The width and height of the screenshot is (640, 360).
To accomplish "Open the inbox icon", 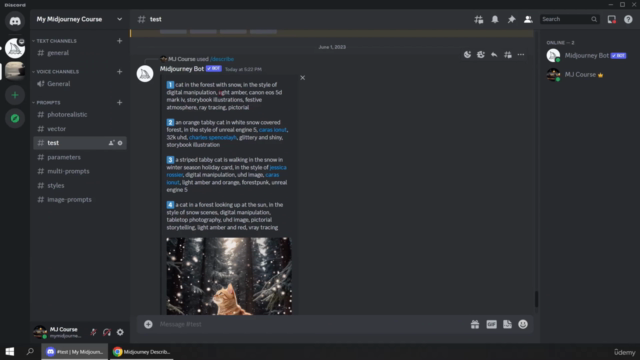I will 611,19.
